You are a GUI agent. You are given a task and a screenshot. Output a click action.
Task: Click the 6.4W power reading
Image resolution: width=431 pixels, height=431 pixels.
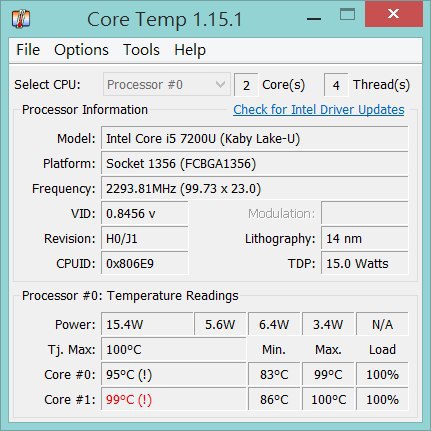[274, 324]
